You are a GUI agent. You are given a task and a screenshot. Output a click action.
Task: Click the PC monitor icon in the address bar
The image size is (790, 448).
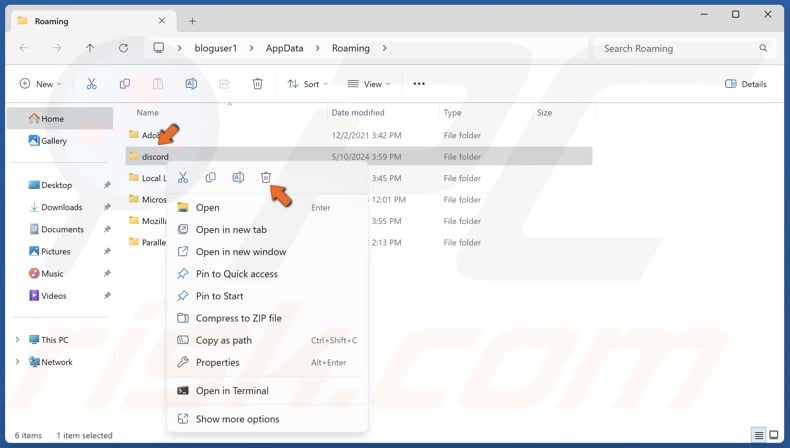pyautogui.click(x=159, y=48)
